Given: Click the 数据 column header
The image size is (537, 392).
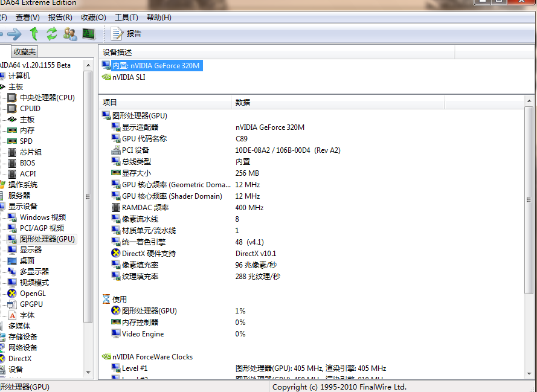Looking at the screenshot, I should tap(338, 102).
